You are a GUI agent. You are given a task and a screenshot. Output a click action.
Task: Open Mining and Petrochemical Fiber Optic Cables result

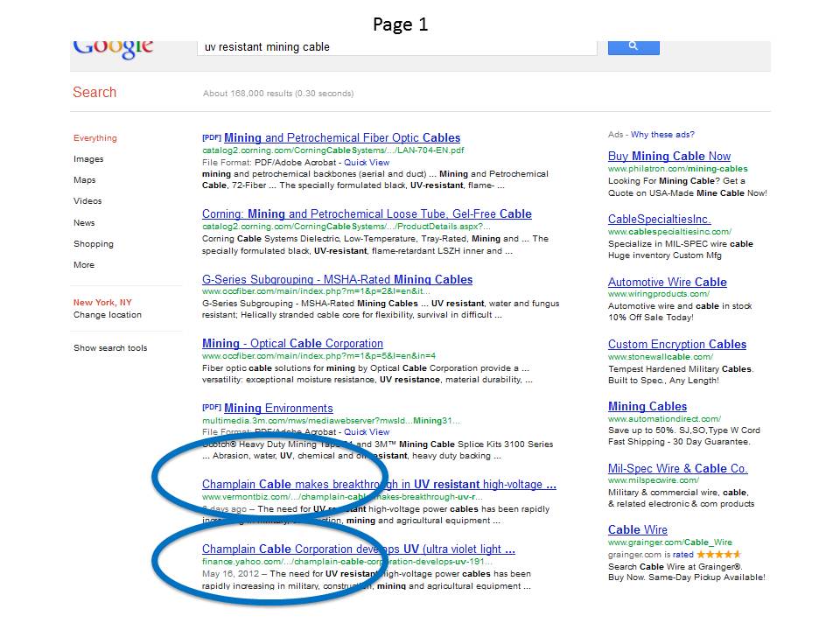click(x=342, y=137)
